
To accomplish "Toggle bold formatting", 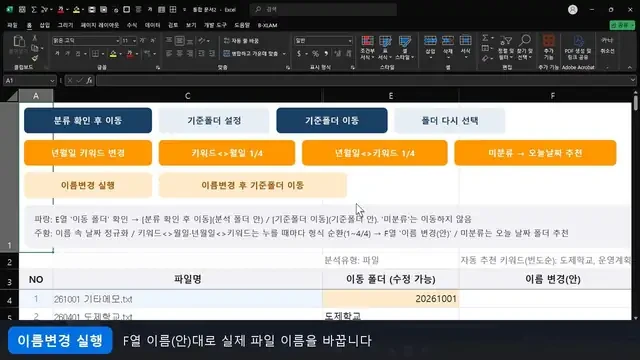I will pyautogui.click(x=57, y=54).
